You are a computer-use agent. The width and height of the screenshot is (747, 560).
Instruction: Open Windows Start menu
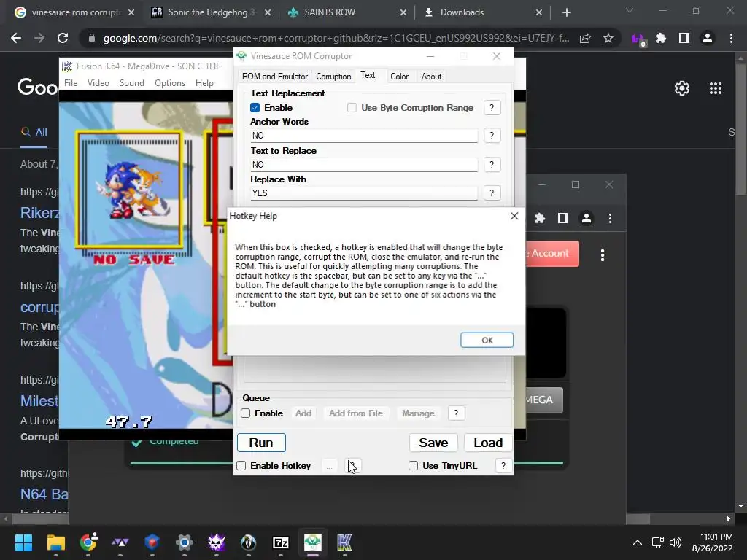click(23, 542)
